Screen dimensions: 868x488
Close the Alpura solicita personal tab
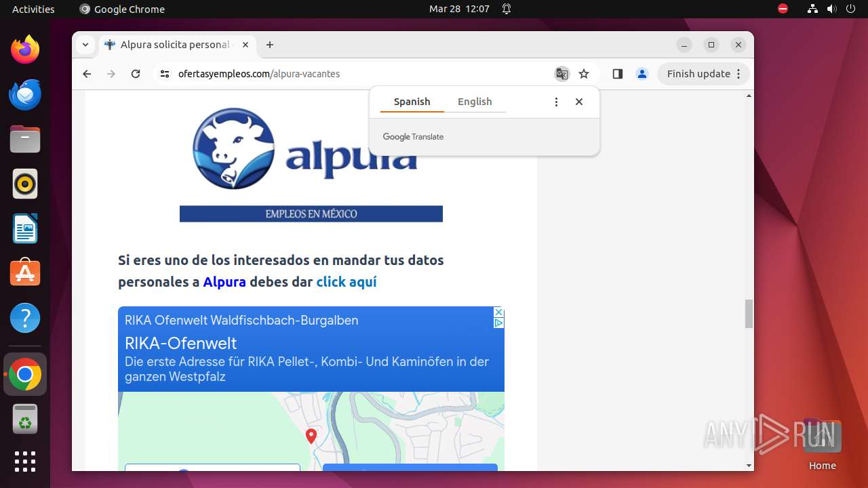[245, 45]
